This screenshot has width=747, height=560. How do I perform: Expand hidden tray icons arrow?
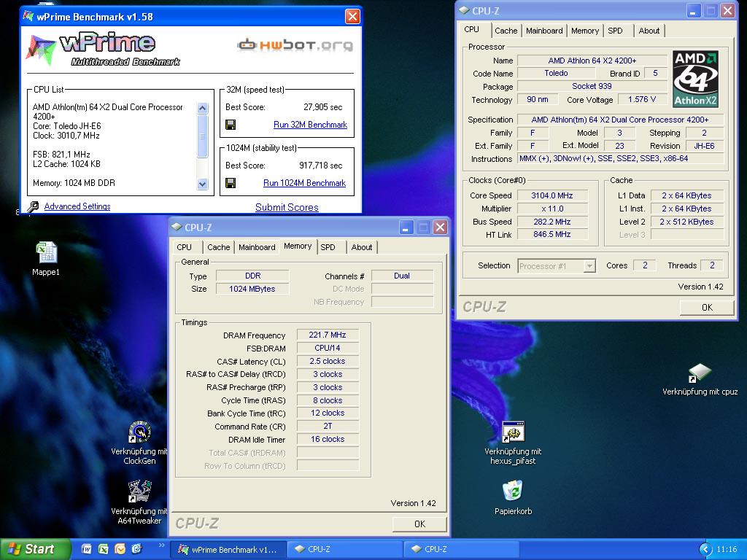pyautogui.click(x=705, y=550)
